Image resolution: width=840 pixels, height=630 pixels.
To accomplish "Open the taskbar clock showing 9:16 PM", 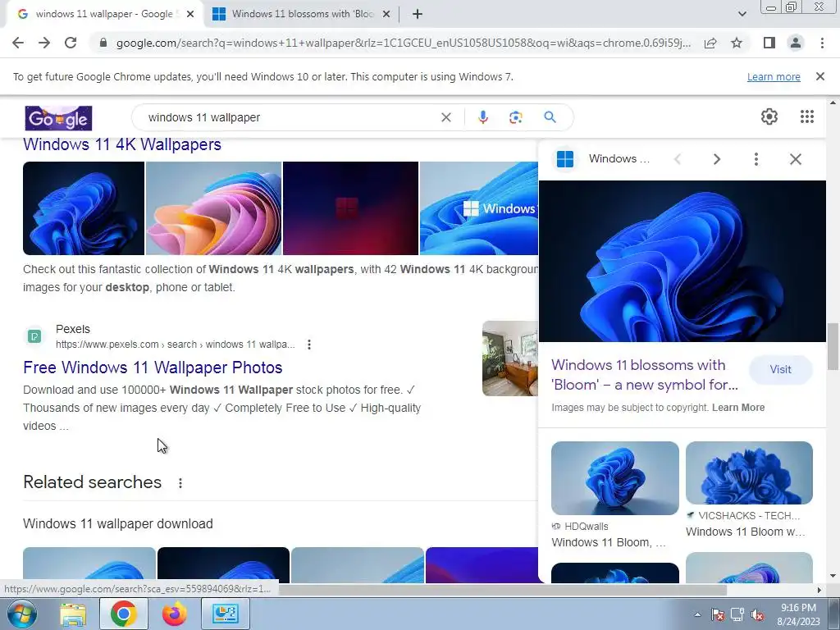I will coord(799,614).
